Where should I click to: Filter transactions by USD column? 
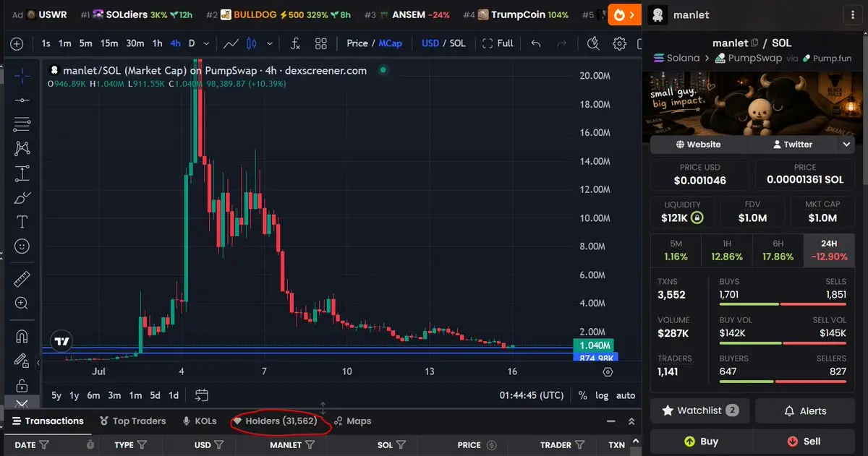click(219, 445)
